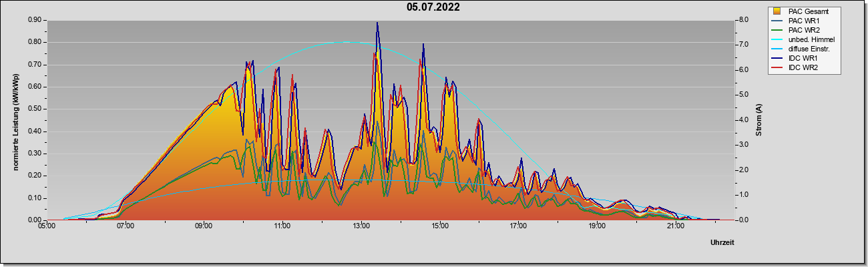Click the unbed. Himmel legend entry
868x267 pixels.
click(x=803, y=39)
